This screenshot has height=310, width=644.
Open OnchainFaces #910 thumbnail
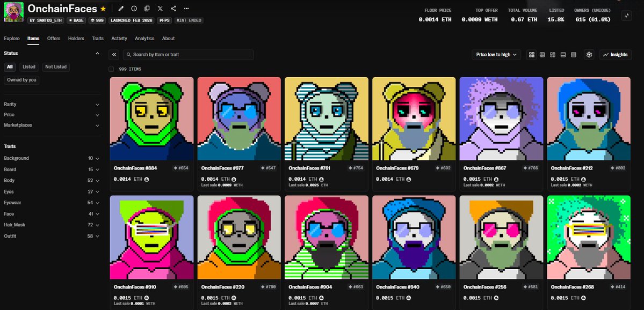pyautogui.click(x=151, y=238)
